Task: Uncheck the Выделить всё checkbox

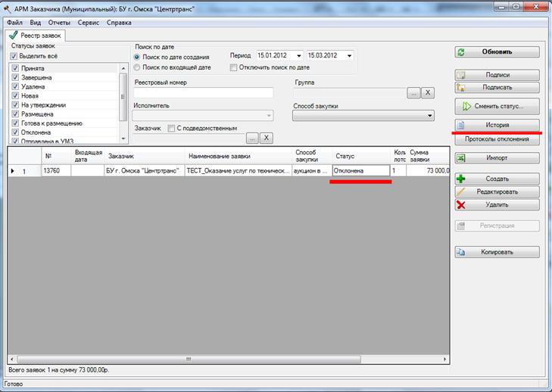Action: (x=14, y=56)
